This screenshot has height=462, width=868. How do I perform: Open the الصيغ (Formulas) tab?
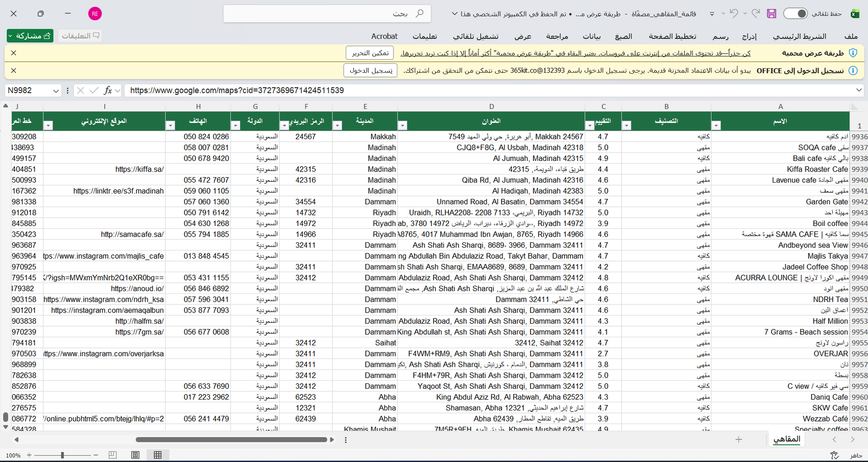(x=624, y=36)
